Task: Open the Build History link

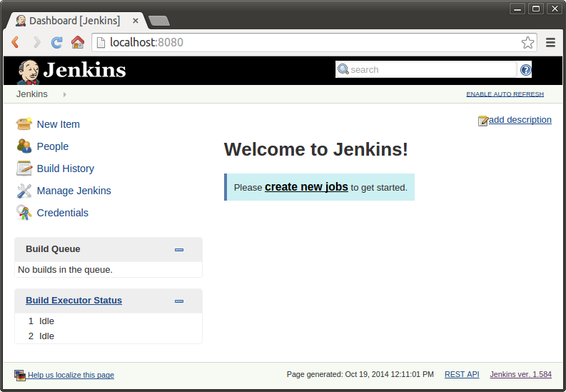Action: (x=66, y=169)
